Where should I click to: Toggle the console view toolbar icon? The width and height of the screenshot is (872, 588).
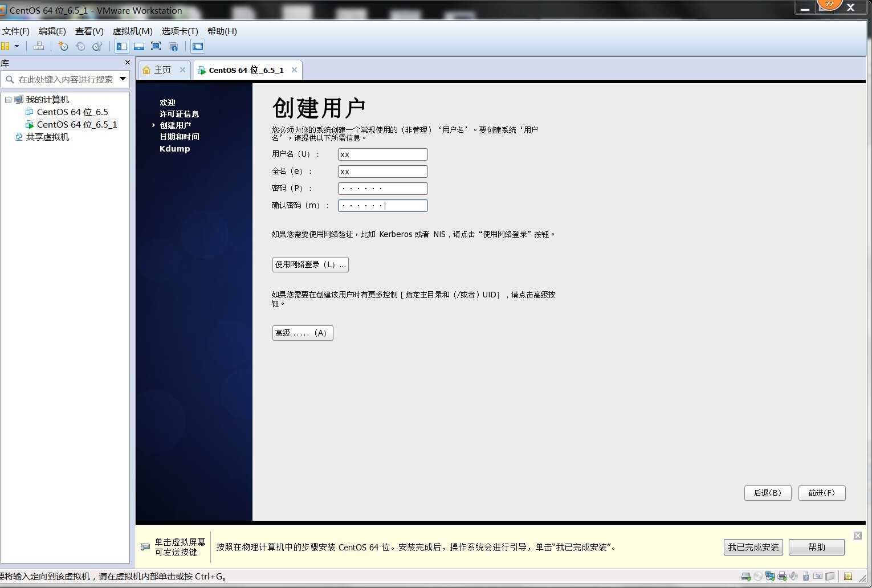coord(198,46)
